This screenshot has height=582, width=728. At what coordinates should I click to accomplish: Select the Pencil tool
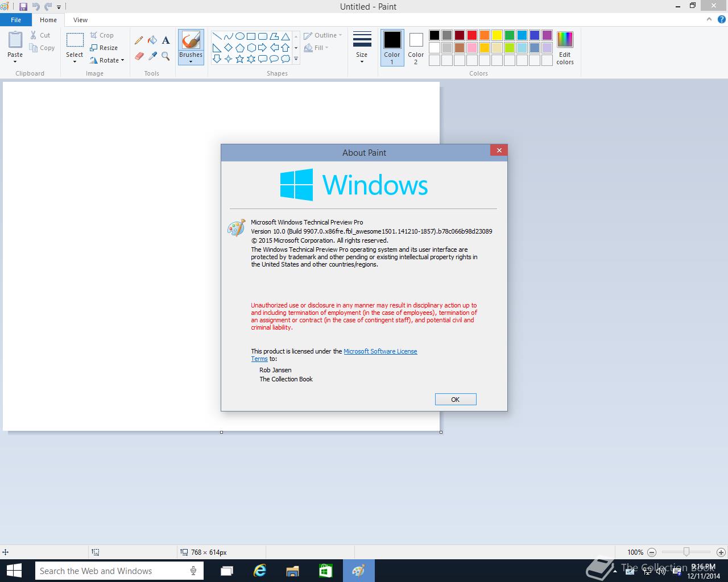point(139,40)
